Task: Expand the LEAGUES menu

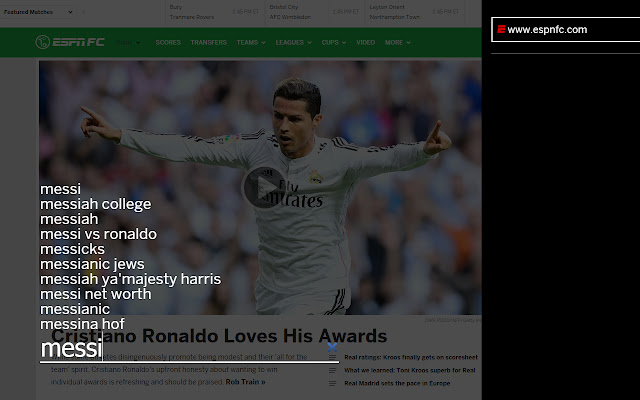Action: 293,42
